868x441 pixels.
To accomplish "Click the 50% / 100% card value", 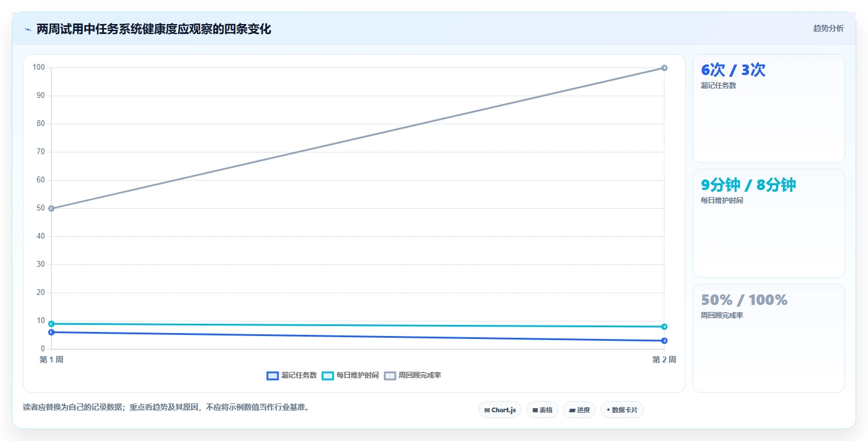I will [744, 300].
